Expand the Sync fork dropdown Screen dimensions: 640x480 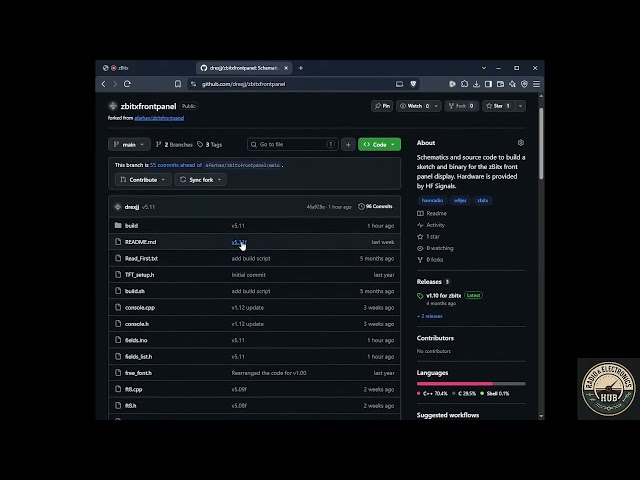point(200,180)
